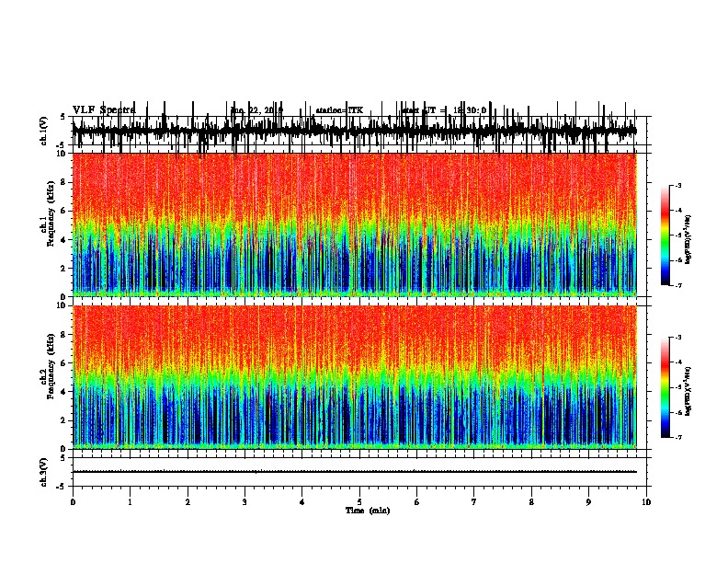Click the ch.1 "Frequency (kHz)" axis label
Viewport: 728px width, 563px height.
51,214
